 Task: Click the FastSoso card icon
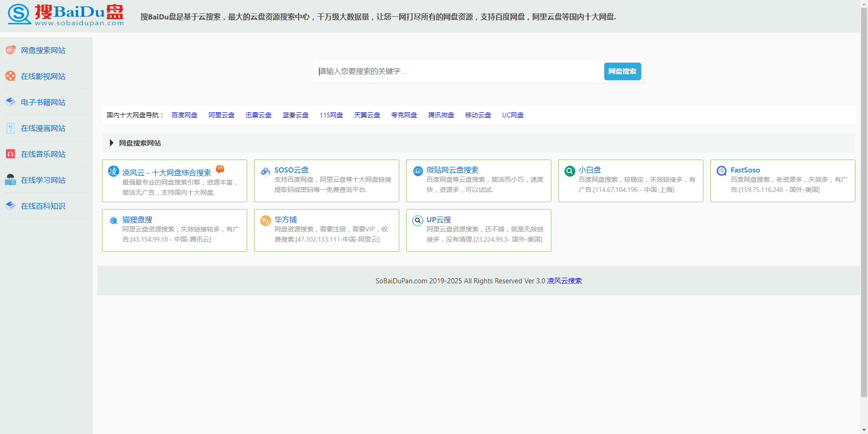coord(722,171)
